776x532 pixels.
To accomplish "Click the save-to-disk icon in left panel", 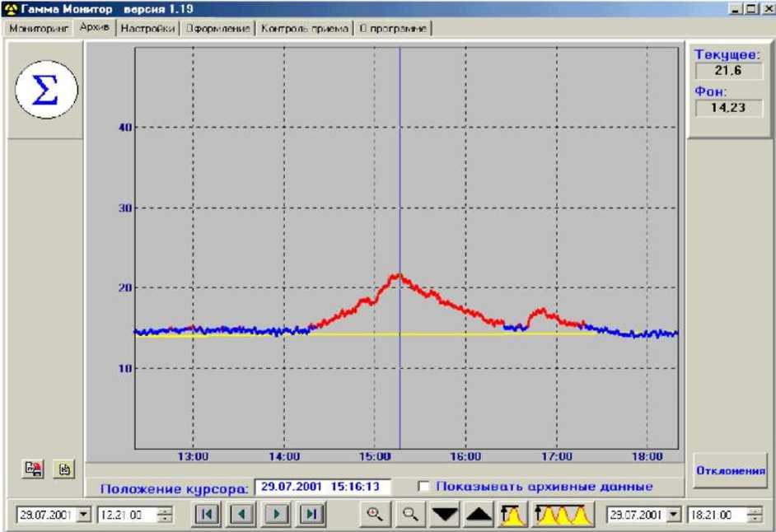I will click(x=34, y=468).
